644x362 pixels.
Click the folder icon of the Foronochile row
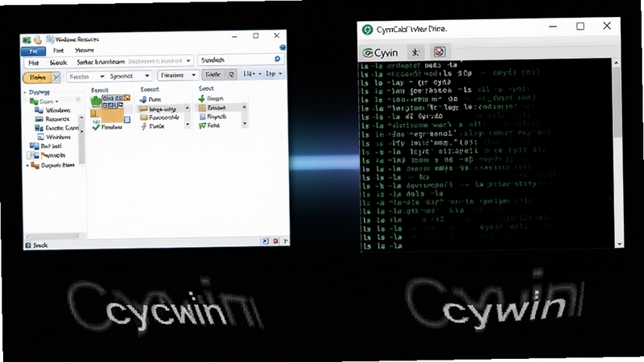[144, 117]
